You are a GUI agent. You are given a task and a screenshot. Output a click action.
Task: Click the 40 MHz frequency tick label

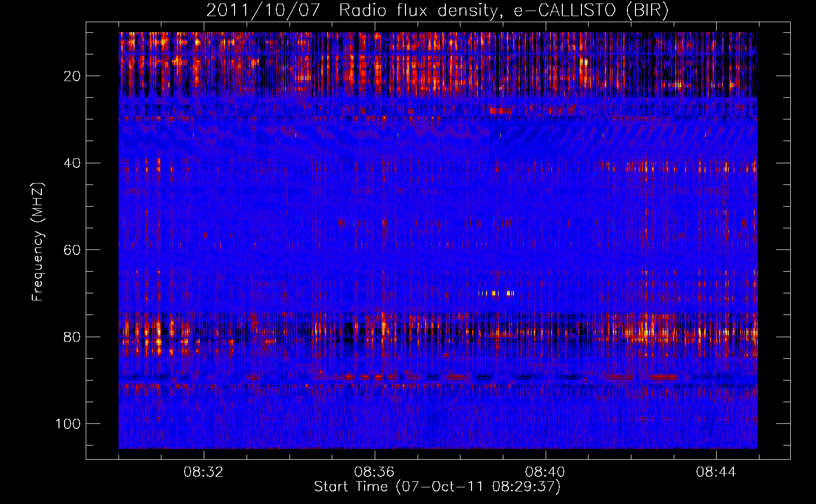tap(72, 163)
